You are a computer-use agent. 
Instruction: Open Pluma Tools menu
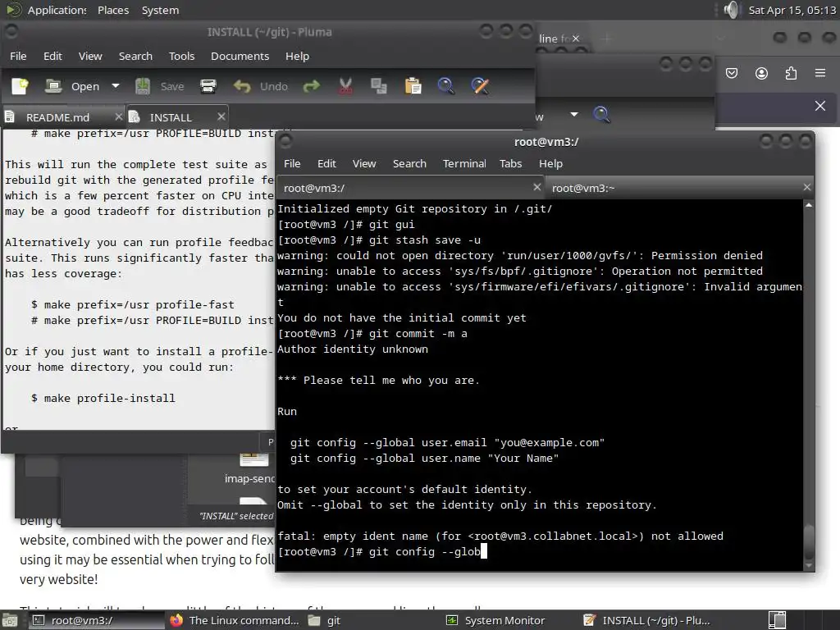(181, 57)
